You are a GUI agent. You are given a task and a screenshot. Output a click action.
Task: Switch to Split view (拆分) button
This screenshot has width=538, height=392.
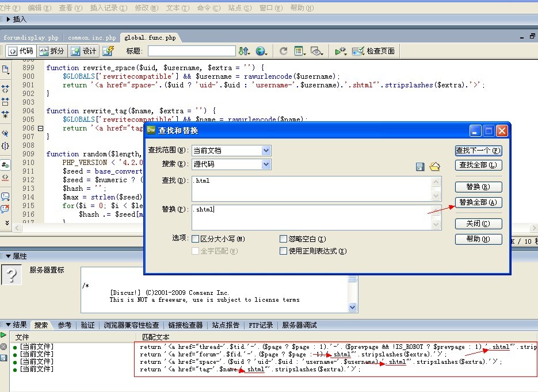pos(52,51)
